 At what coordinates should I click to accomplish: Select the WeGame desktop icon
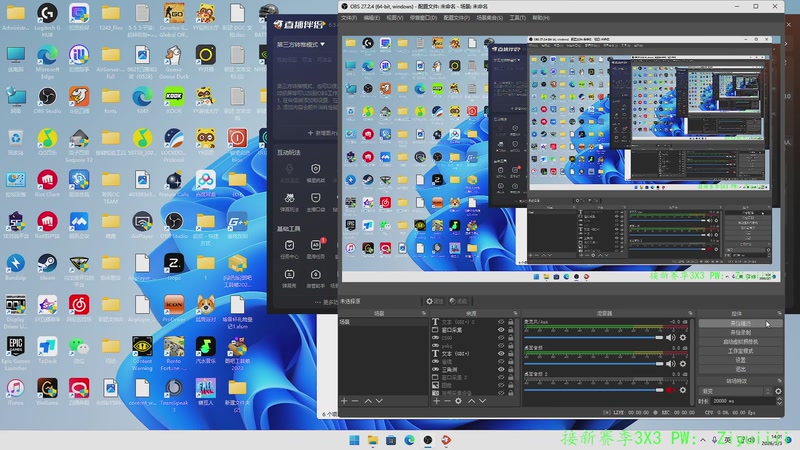47,392
